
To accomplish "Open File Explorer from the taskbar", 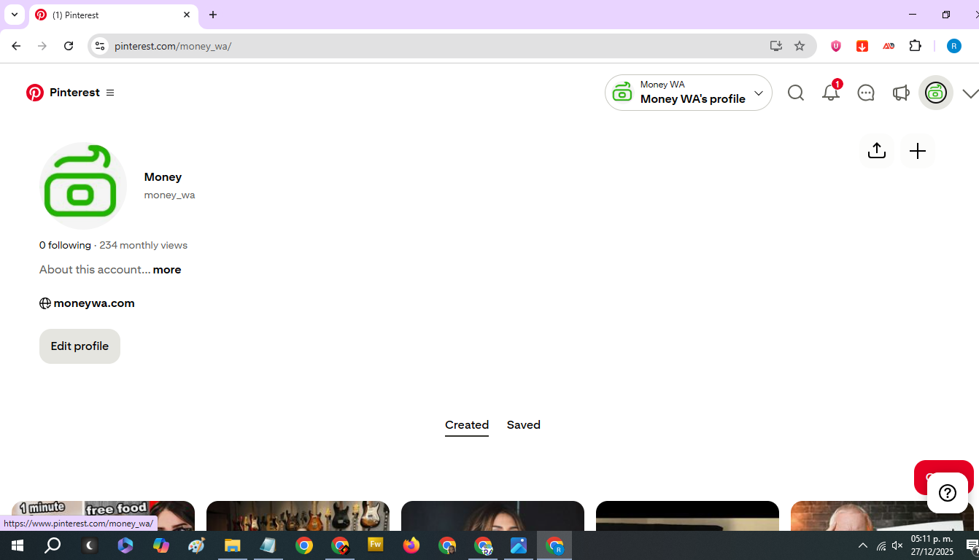I will click(x=232, y=545).
